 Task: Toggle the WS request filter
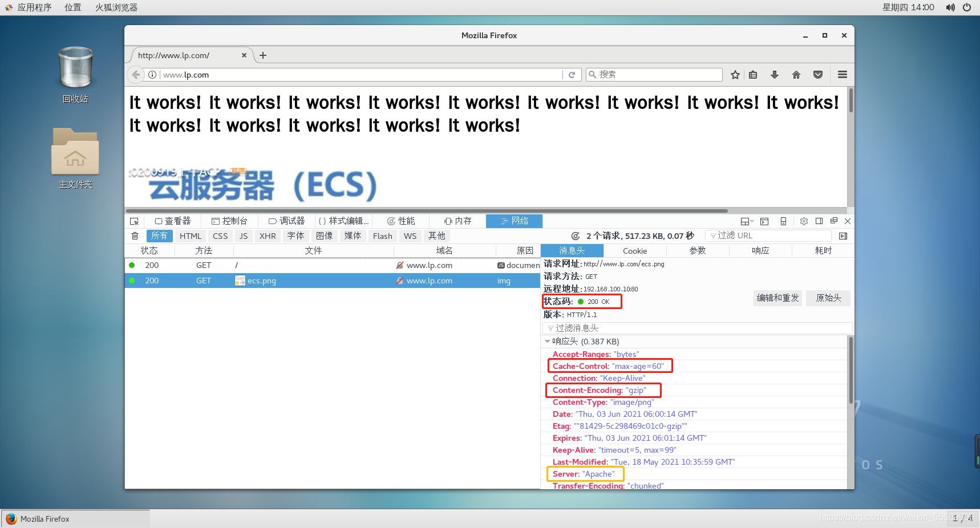(x=410, y=236)
